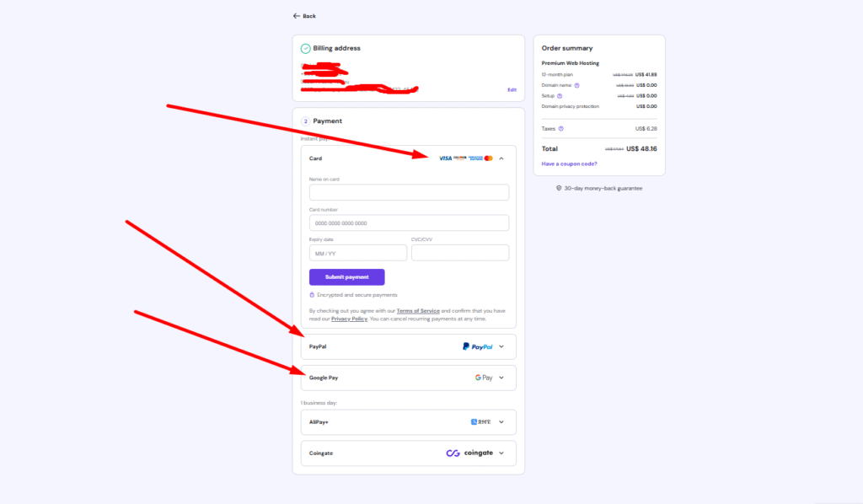The image size is (863, 504).
Task: Click the Mastercard logo
Action: click(488, 158)
